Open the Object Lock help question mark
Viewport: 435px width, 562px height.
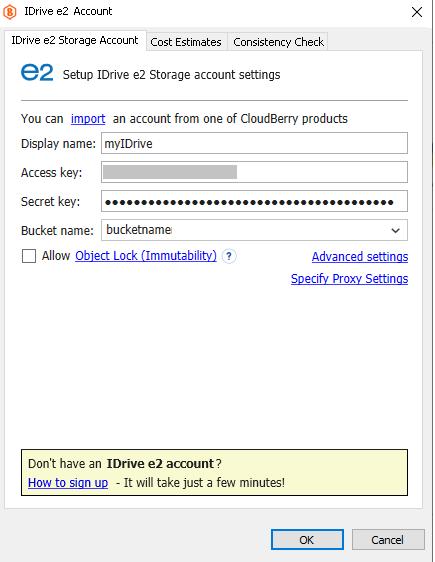[x=229, y=257]
